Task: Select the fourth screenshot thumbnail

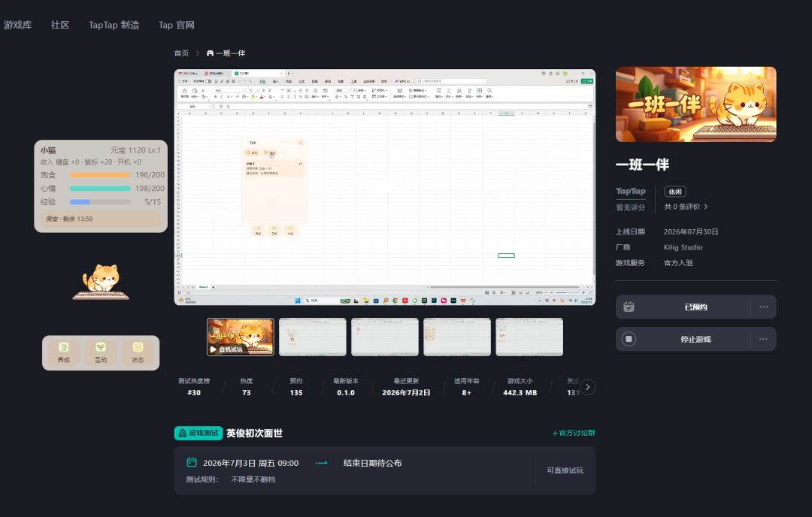Action: click(x=457, y=337)
